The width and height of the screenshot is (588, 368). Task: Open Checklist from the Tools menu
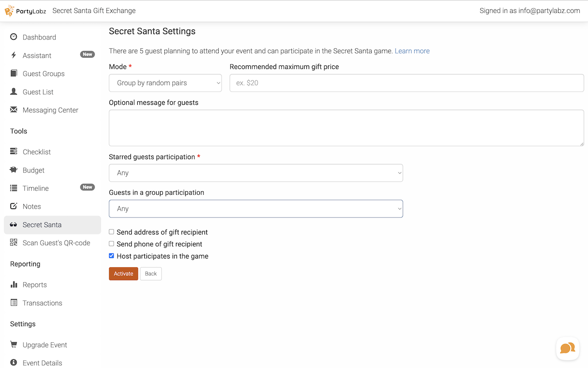37,152
